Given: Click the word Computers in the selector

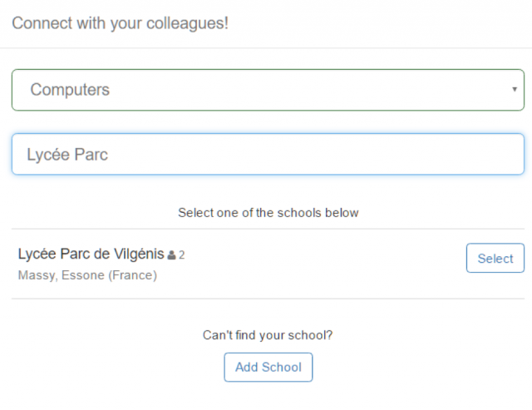Looking at the screenshot, I should pos(70,90).
